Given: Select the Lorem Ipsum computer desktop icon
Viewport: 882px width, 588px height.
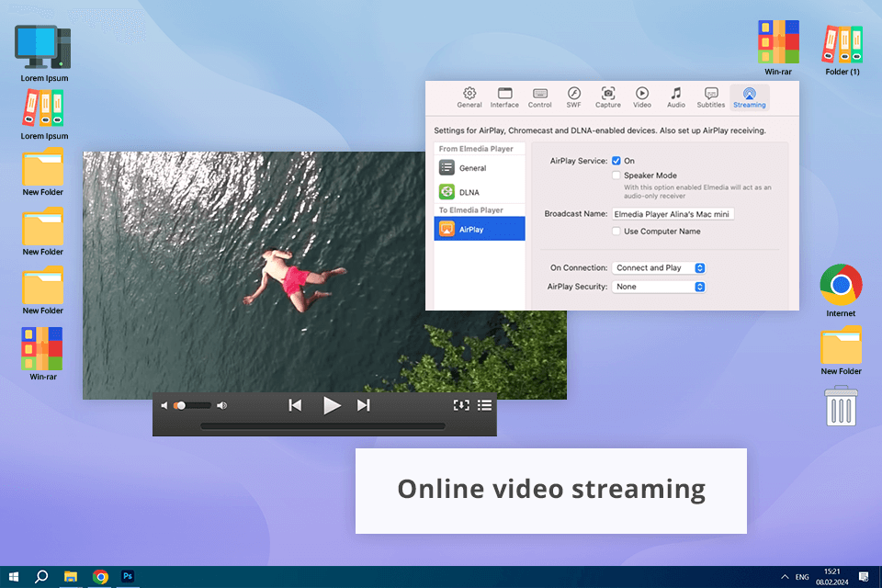Looking at the screenshot, I should 44,53.
